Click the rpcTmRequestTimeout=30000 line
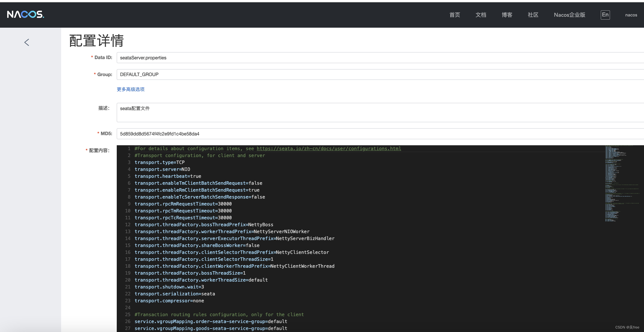Screen dimensions: 644x332 coord(183,211)
